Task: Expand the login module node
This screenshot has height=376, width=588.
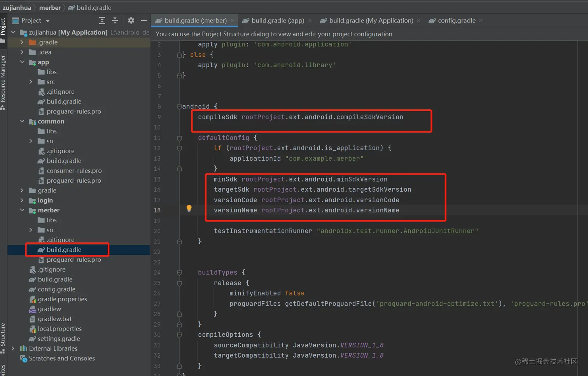Action: 22,200
